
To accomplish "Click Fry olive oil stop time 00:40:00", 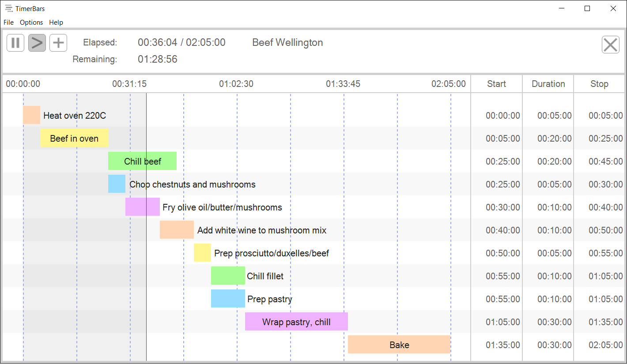I will 606,207.
